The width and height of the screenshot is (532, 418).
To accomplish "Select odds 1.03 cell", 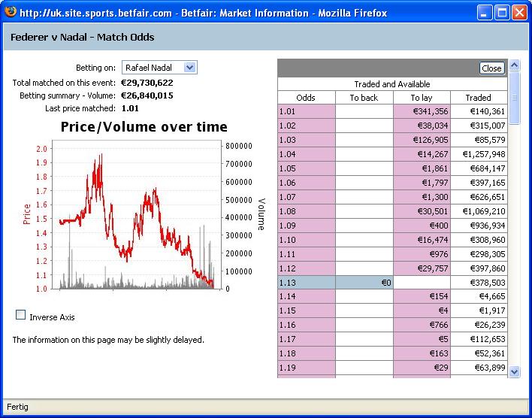I will [x=307, y=140].
